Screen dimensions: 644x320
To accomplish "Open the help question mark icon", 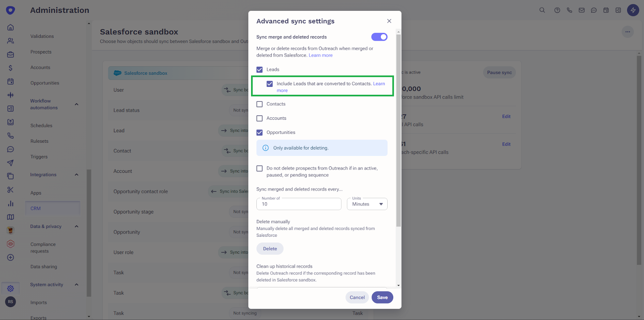I will pos(557,10).
